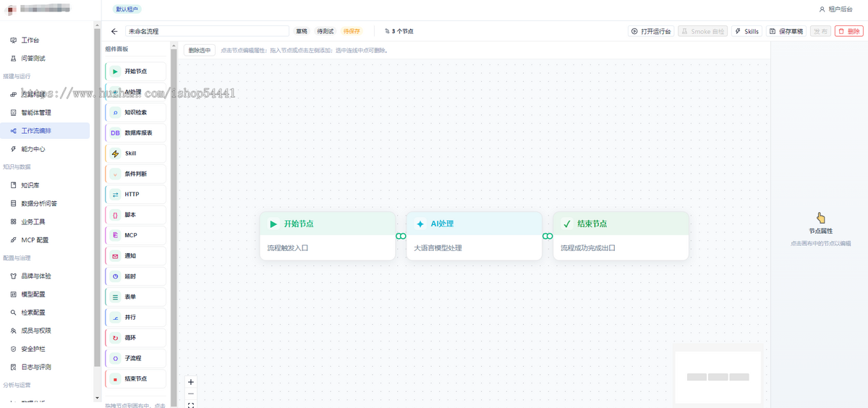868x408 pixels.
Task: Select the 子流程 component
Action: 135,358
